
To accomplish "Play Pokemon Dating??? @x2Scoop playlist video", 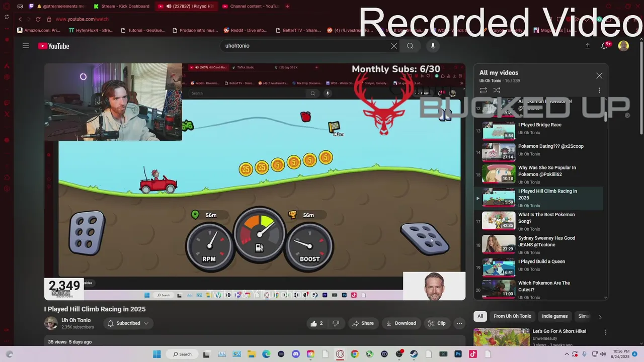I will [x=538, y=152].
